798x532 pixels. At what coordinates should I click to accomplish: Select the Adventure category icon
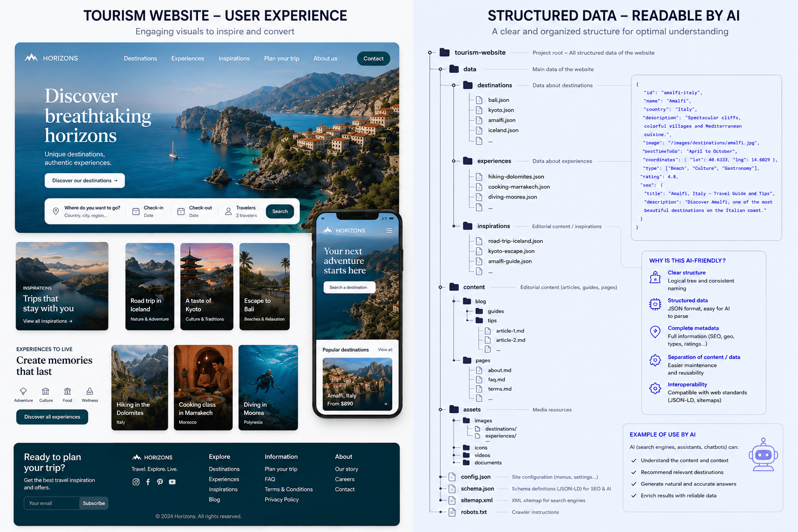23,391
